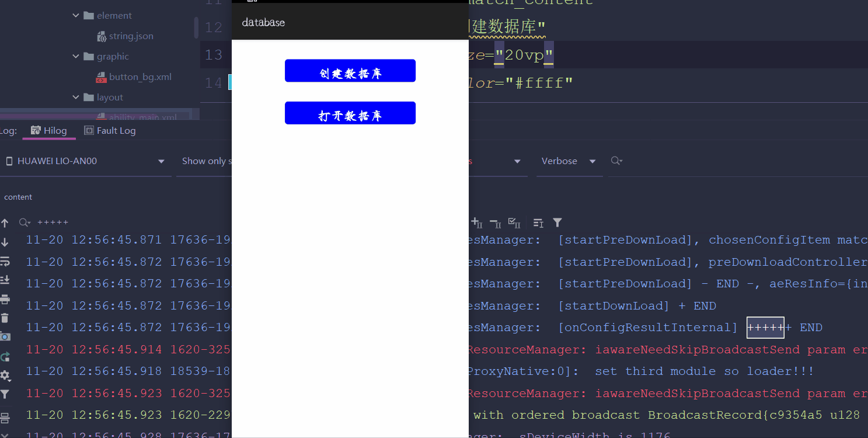Click the magnifier beside Verbose dropdown
Viewport: 868px width, 438px height.
(616, 161)
